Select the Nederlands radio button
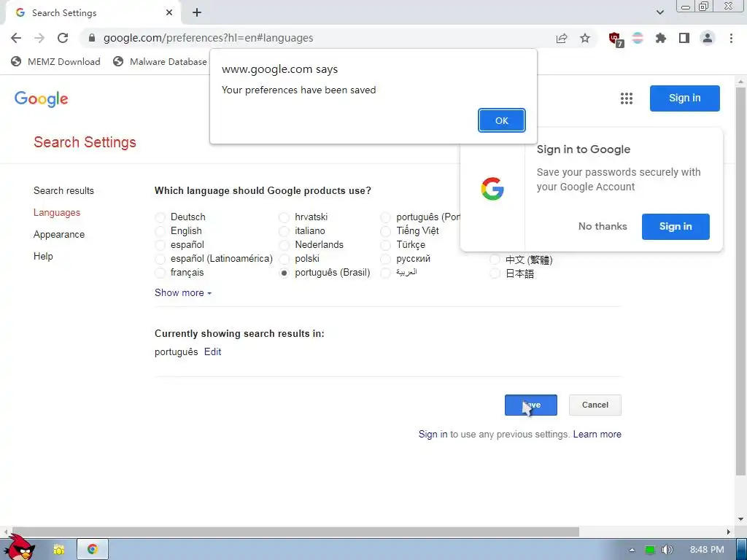Screen dimensions: 747x560 (x=284, y=245)
